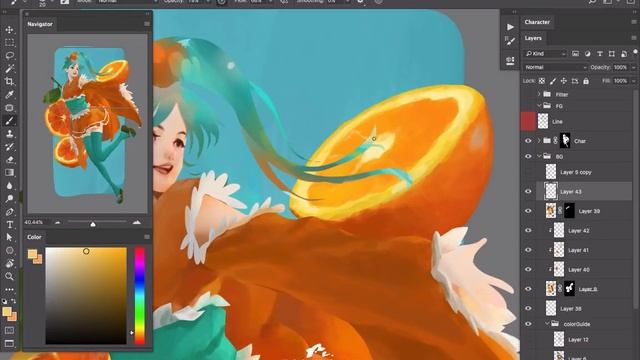Image resolution: width=640 pixels, height=360 pixels.
Task: Hide Layer 41 visibility eye
Action: 528,250
